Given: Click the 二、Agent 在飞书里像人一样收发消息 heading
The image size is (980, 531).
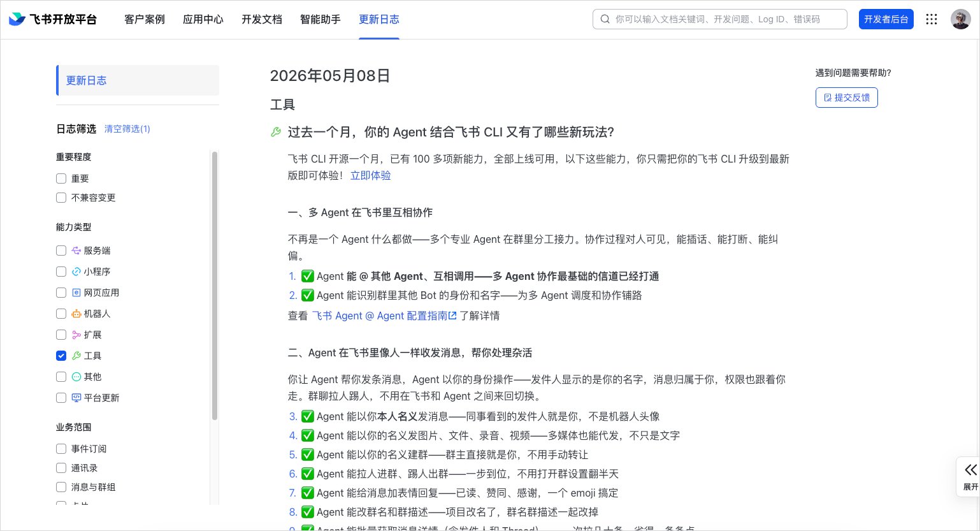Looking at the screenshot, I should coord(410,353).
